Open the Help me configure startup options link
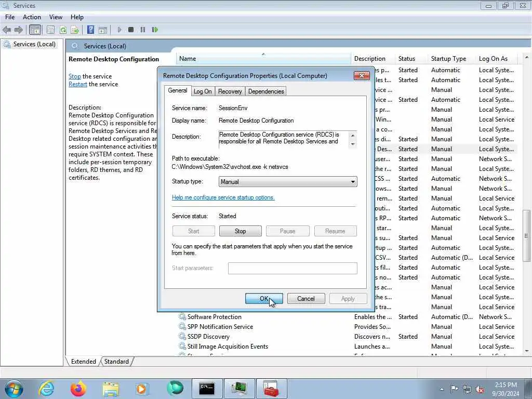This screenshot has width=532, height=399. [223, 197]
